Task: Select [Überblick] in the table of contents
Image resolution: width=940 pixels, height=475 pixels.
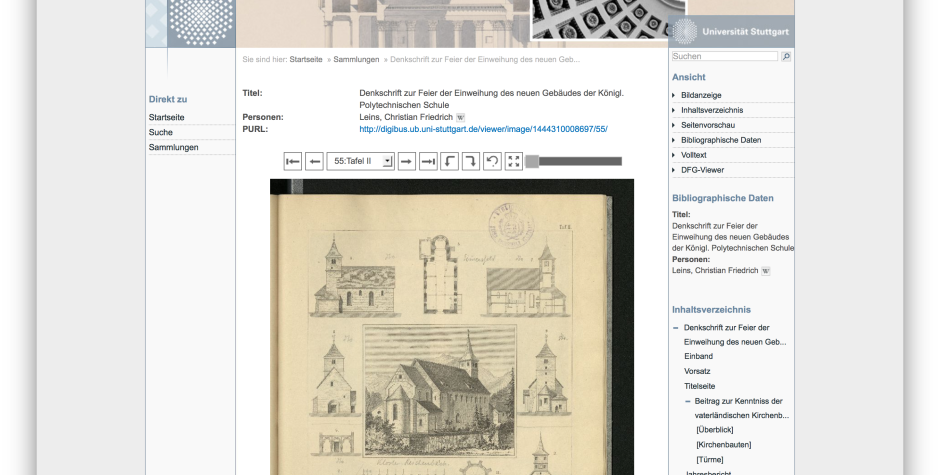Action: point(715,430)
